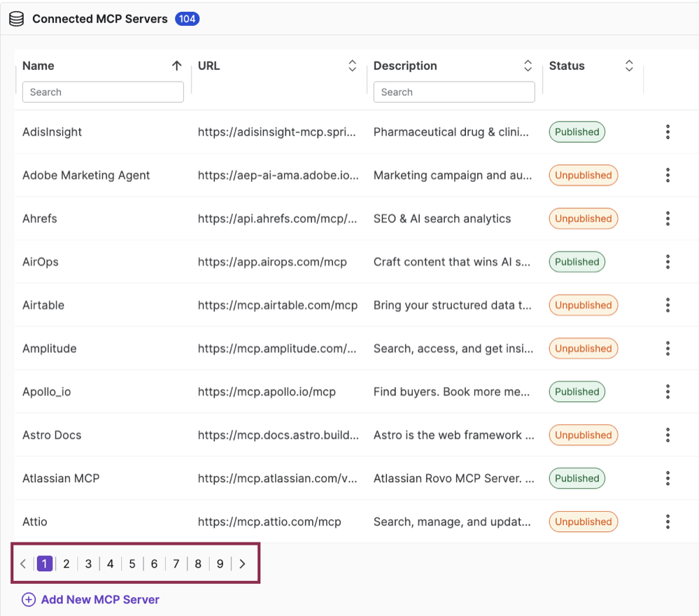The width and height of the screenshot is (699, 616).
Task: Go to the previous page with the left arrow
Action: [x=24, y=563]
